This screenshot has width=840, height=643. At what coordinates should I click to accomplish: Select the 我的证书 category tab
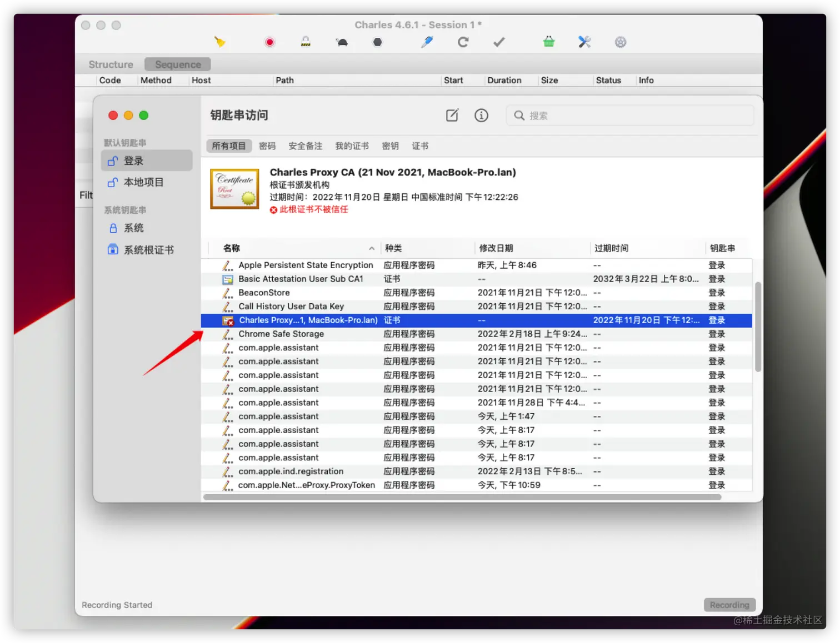coord(352,146)
